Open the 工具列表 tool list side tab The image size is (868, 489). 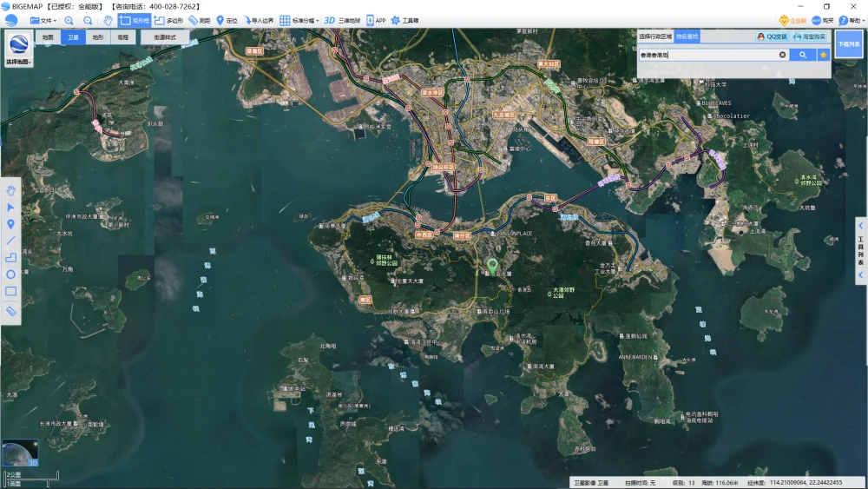(x=861, y=250)
